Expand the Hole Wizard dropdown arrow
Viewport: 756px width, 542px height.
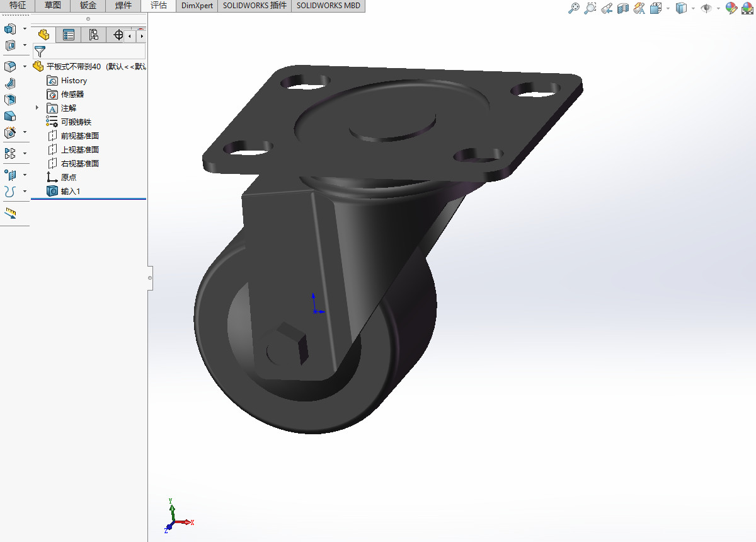click(x=25, y=132)
